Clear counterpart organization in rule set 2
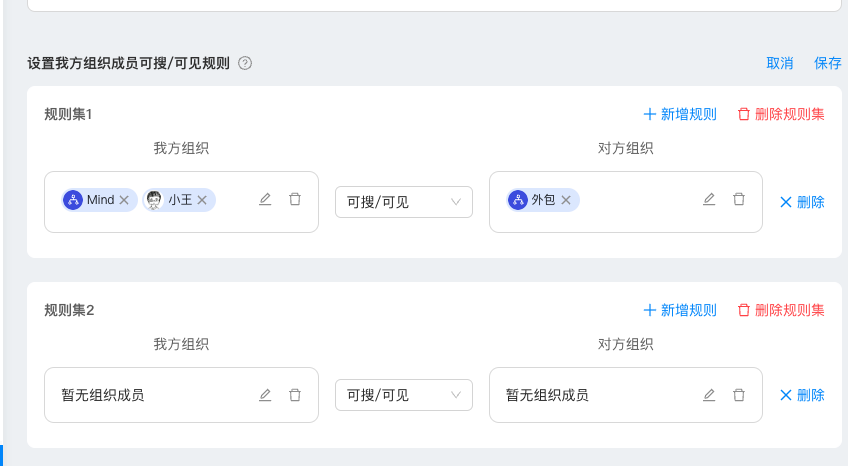Screen dimensions: 848x466 coord(739,395)
